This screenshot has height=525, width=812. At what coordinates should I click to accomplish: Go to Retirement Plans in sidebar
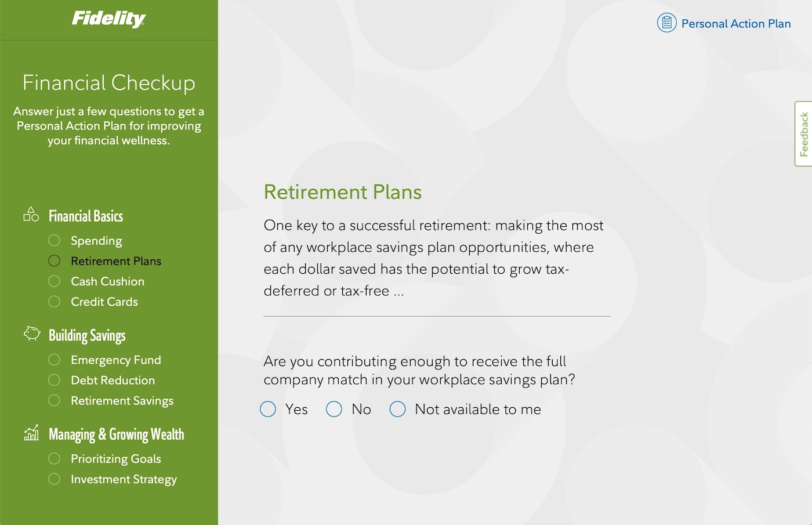pos(116,261)
